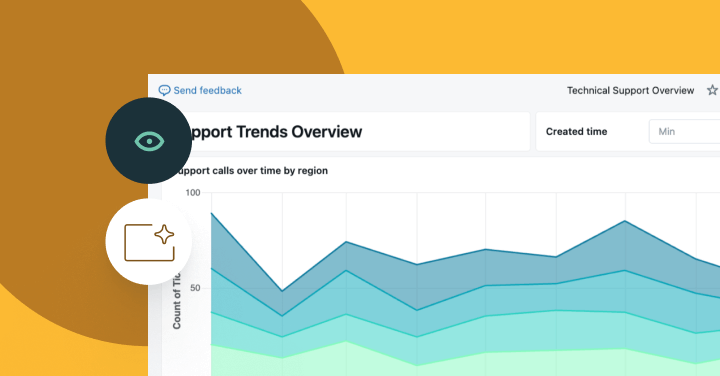Click the dark blue line's starting point near 90
This screenshot has height=376, width=720.
212,213
